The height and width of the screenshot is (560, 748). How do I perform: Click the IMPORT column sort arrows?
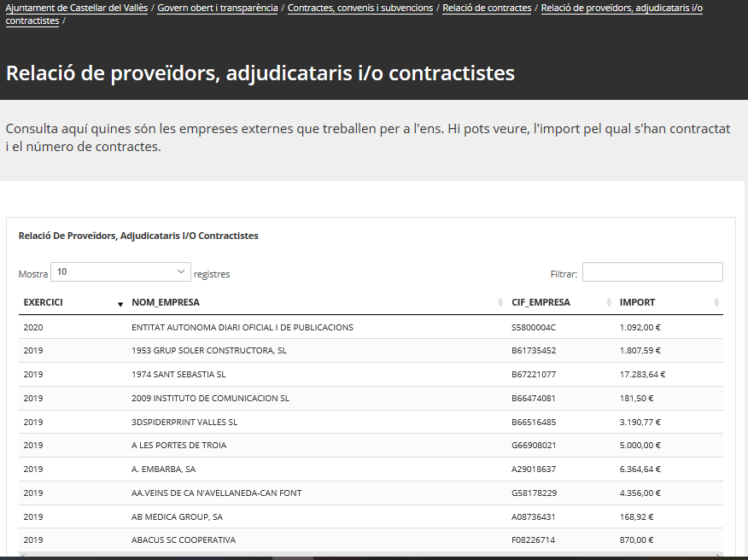(x=716, y=303)
